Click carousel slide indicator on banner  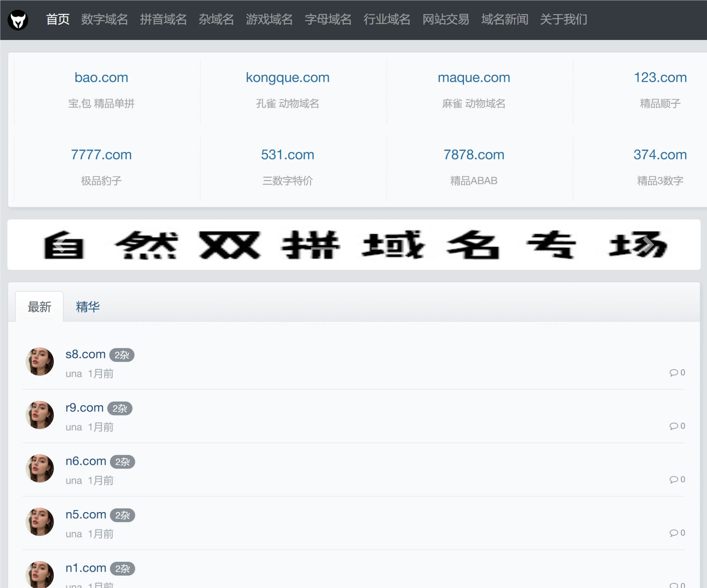pos(323,248)
